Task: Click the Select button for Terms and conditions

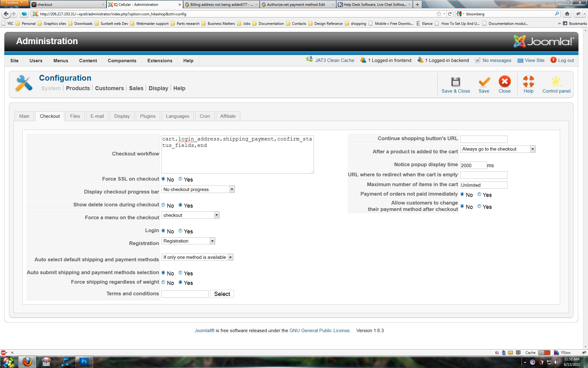Action: [x=222, y=294]
